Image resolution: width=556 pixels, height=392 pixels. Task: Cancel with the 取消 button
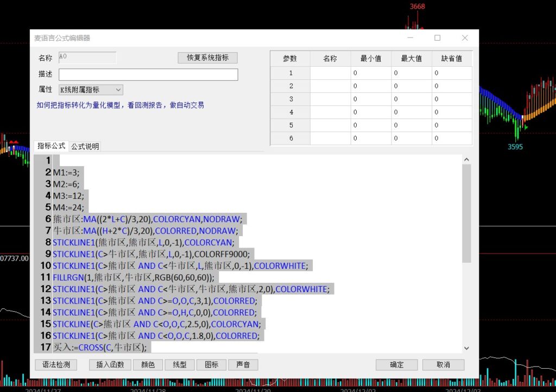[443, 365]
